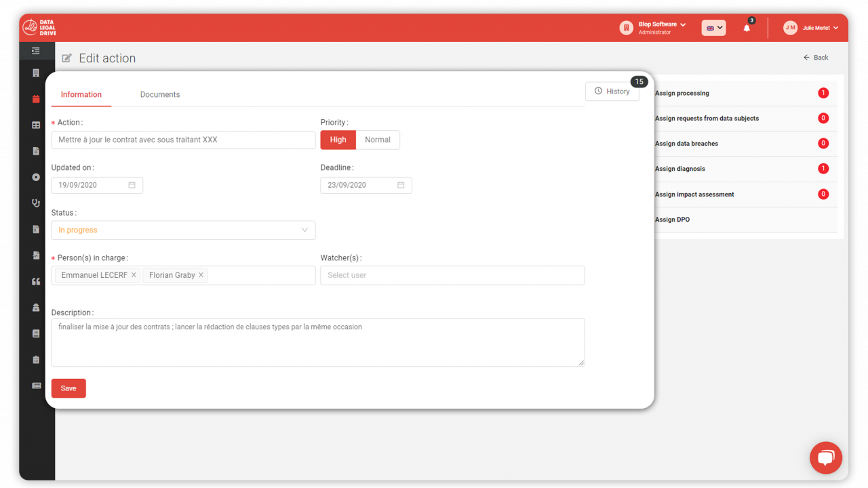Expand the Blop Software organization dropdown

tap(683, 24)
